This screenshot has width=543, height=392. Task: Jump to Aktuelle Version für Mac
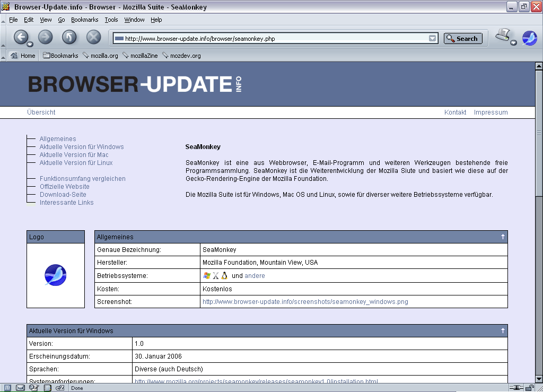coord(74,155)
